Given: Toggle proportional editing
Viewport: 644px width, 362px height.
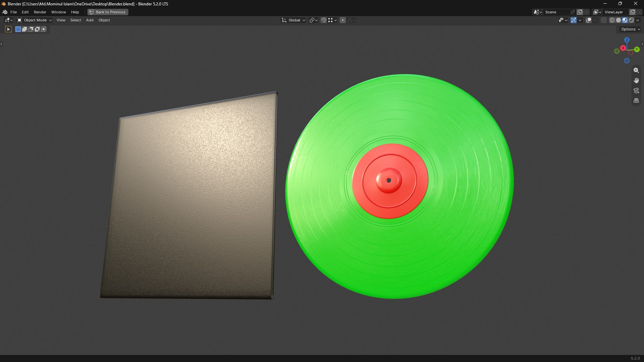Looking at the screenshot, I should pyautogui.click(x=343, y=20).
